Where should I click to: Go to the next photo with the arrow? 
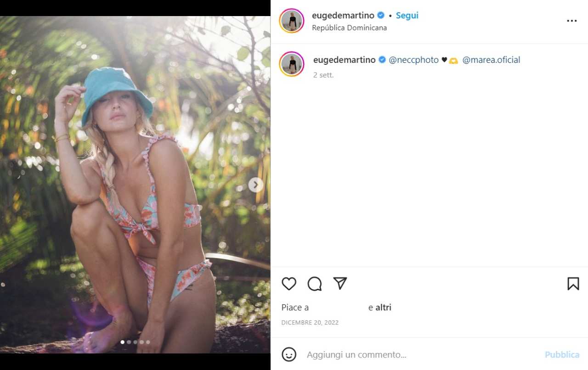click(256, 185)
